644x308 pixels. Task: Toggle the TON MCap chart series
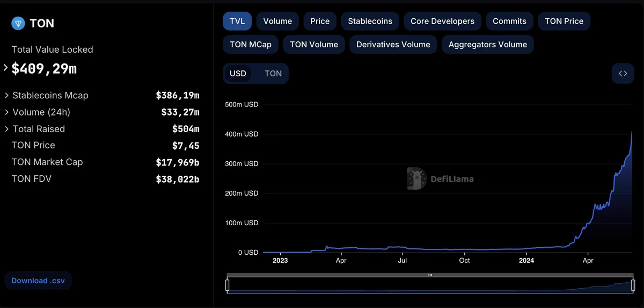point(251,45)
